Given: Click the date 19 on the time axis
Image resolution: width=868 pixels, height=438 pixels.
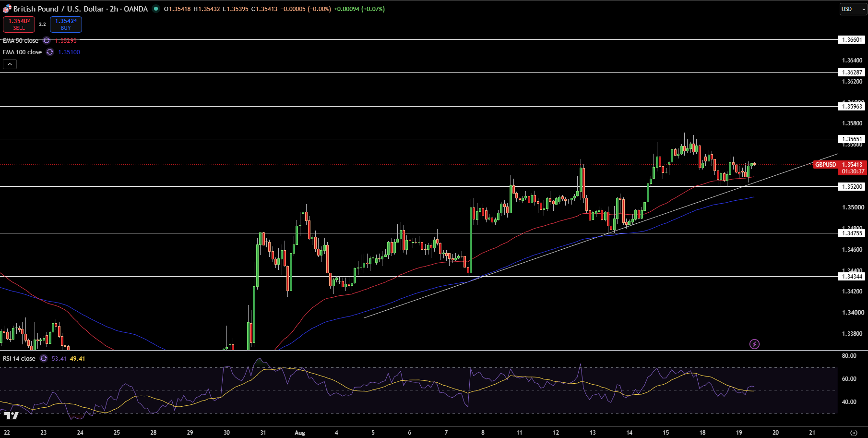Looking at the screenshot, I should pos(739,433).
